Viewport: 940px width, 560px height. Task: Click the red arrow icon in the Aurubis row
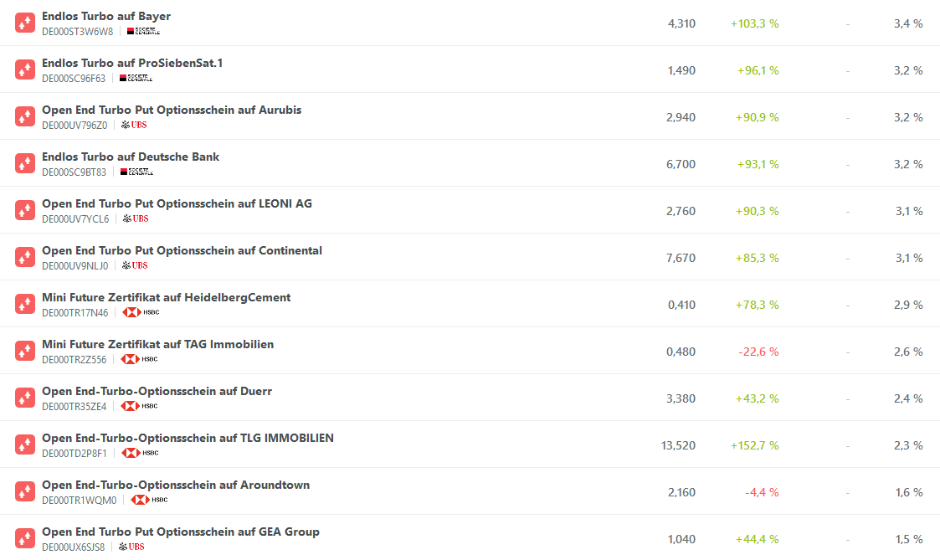pyautogui.click(x=25, y=116)
